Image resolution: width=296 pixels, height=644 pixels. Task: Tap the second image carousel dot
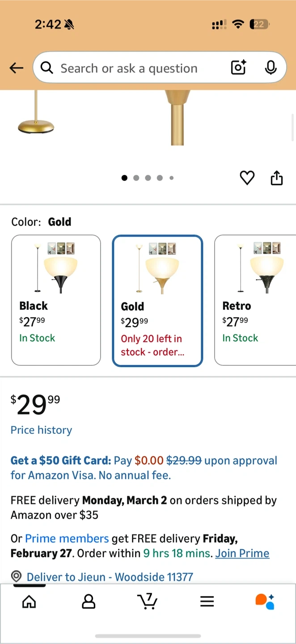[136, 178]
